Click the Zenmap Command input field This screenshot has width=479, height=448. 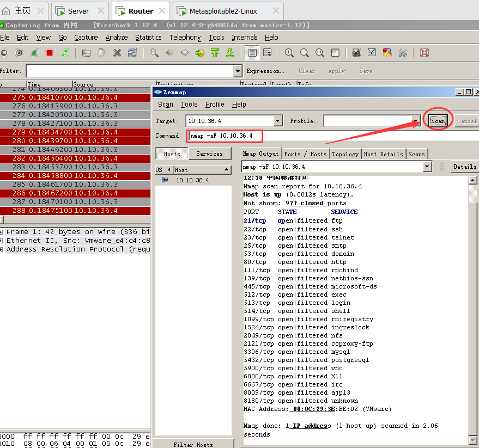(x=332, y=136)
